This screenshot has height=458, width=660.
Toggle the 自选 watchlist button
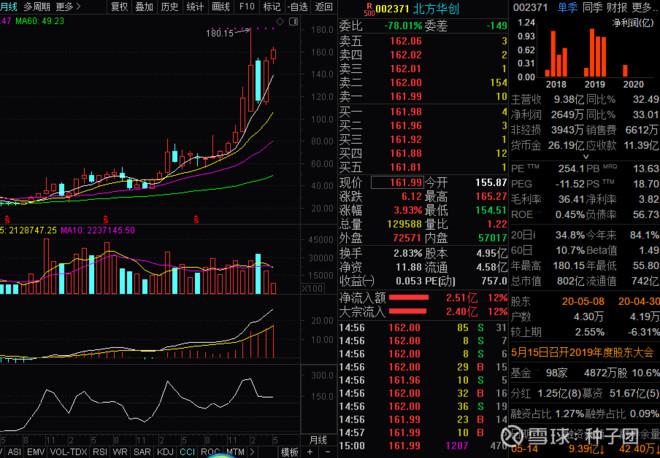[x=298, y=7]
